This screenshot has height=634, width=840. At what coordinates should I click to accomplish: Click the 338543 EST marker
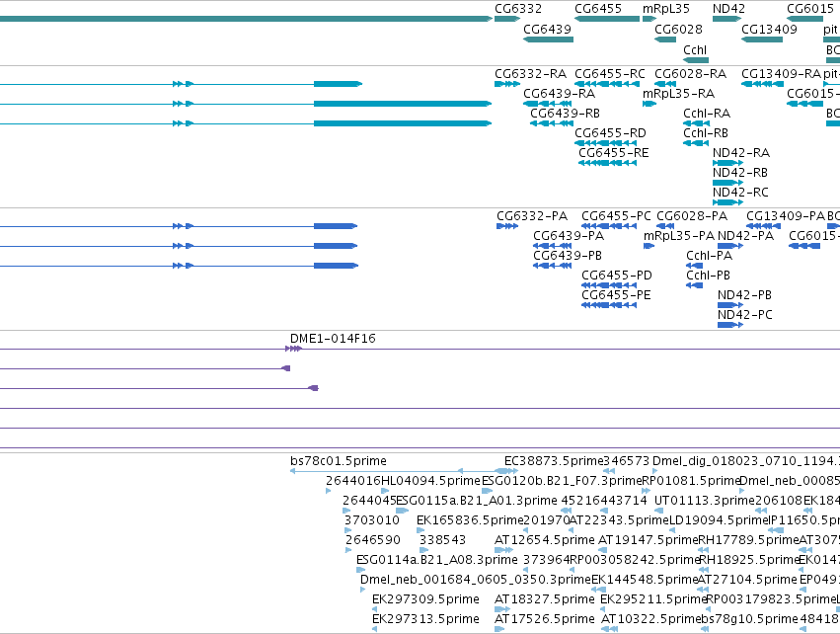(423, 550)
